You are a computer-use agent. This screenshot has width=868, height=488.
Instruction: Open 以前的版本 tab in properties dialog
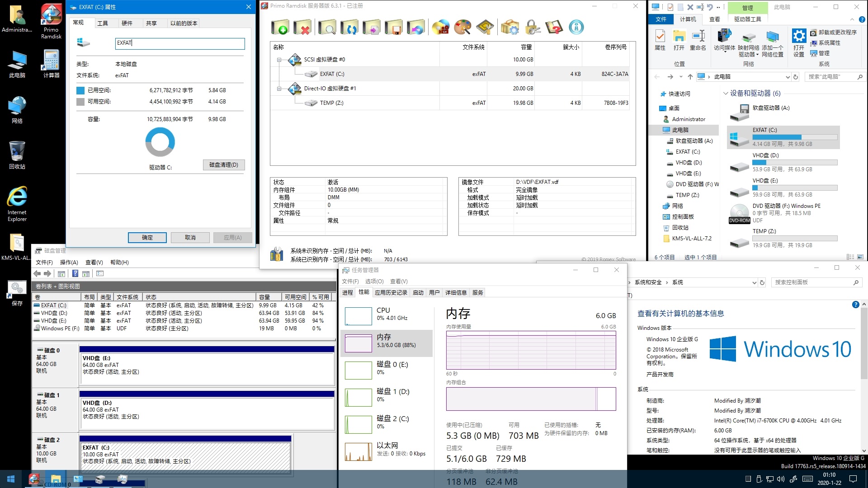click(x=184, y=23)
